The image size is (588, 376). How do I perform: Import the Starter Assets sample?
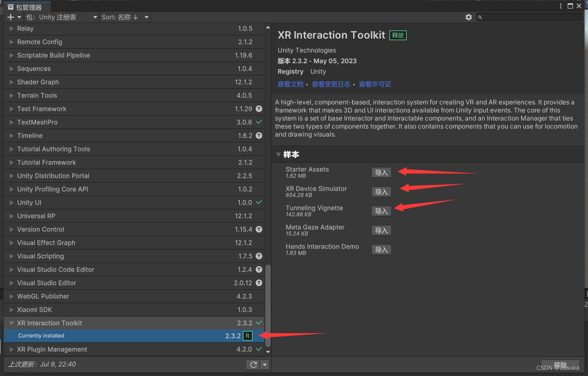click(381, 172)
